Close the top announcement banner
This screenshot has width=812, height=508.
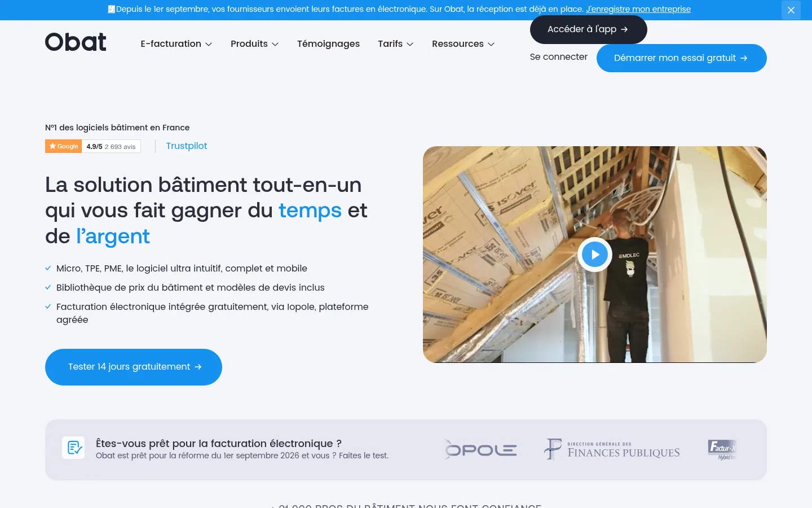791,10
